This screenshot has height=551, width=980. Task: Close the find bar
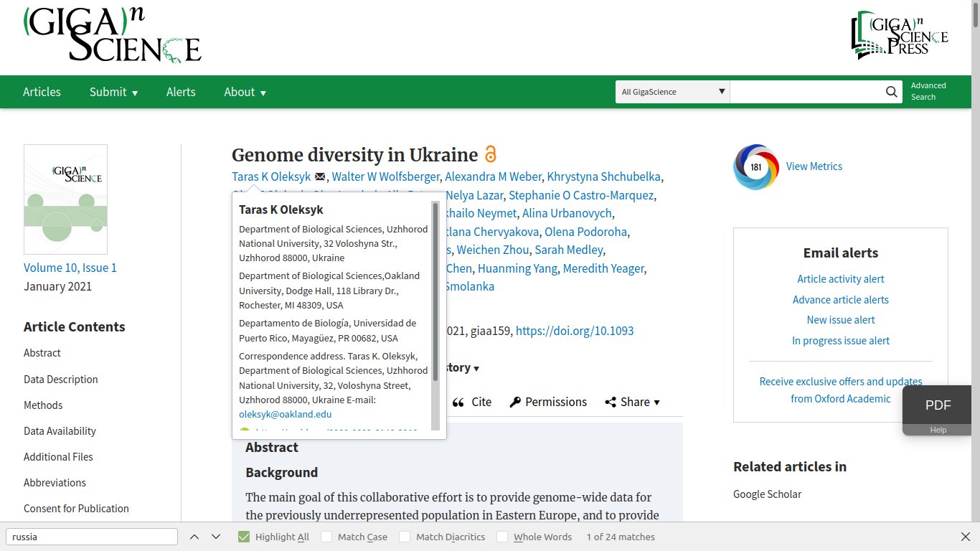click(966, 537)
